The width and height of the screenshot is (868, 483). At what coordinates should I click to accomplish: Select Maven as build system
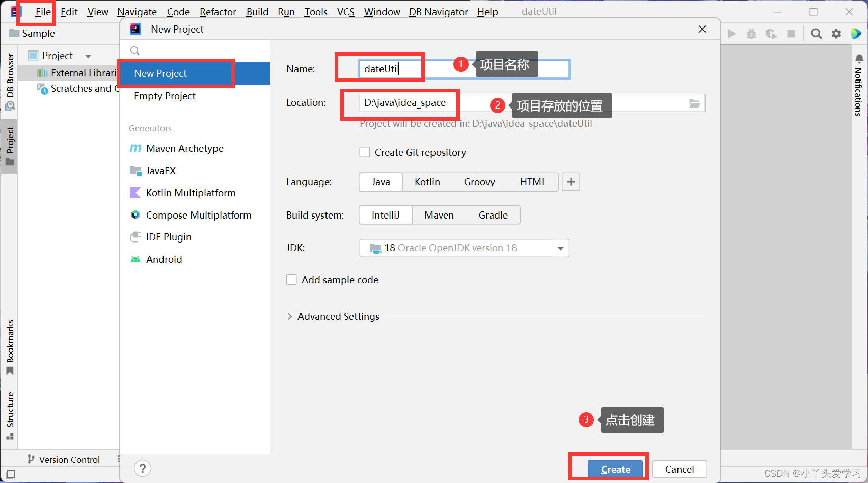(439, 215)
